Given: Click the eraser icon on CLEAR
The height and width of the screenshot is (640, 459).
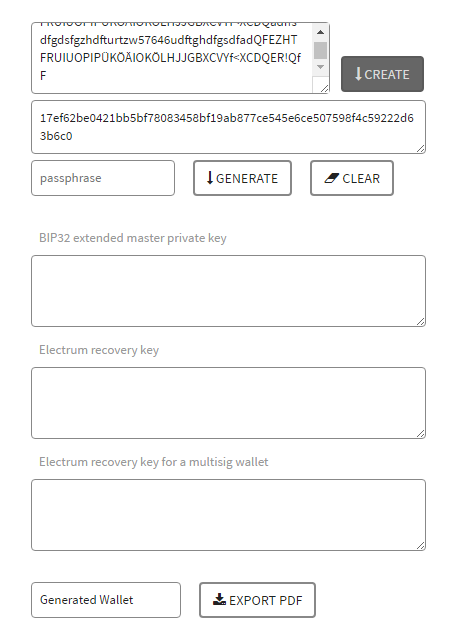Looking at the screenshot, I should pyautogui.click(x=332, y=178).
